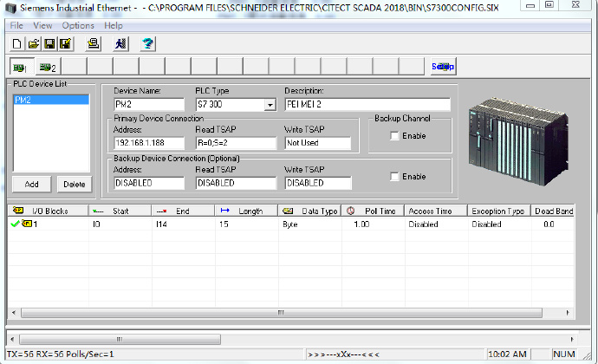598x364 pixels.
Task: Select network card 2 tab
Action: click(48, 67)
